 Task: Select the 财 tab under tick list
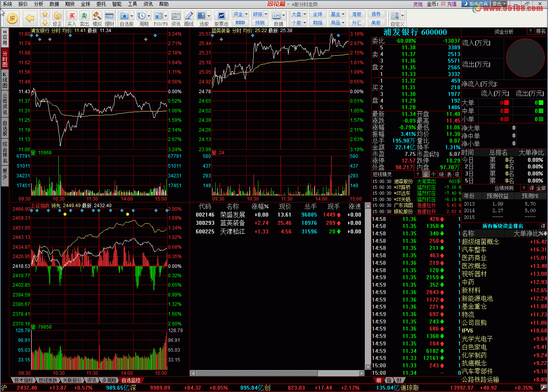point(398,380)
